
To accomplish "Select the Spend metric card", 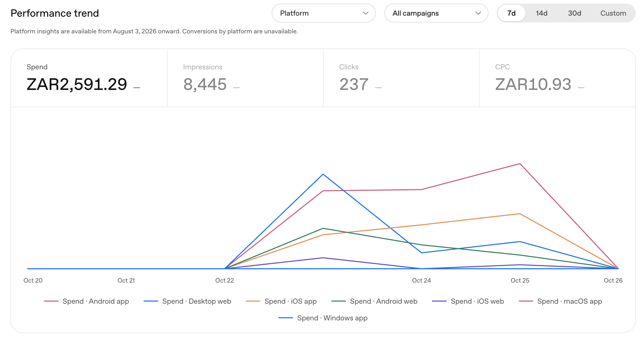I will coord(89,78).
